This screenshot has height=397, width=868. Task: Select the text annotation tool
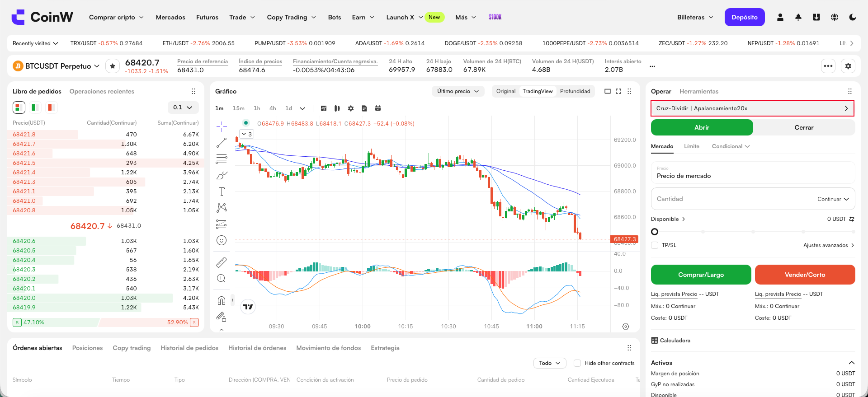pos(222,191)
